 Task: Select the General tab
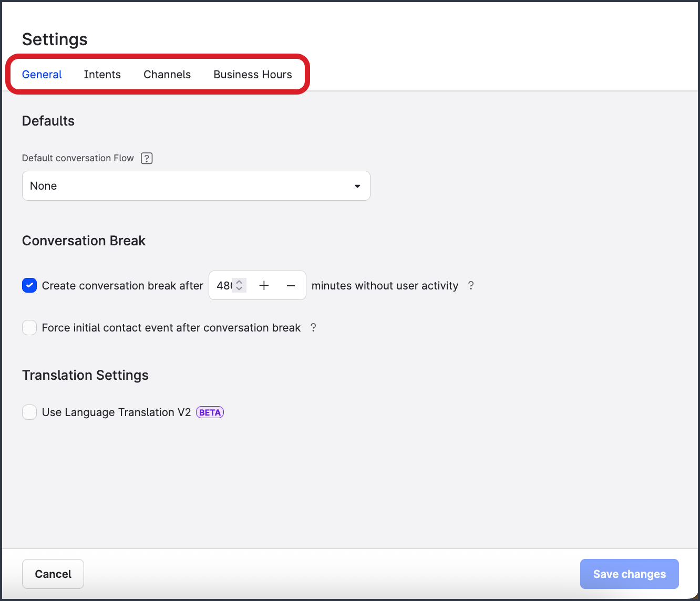42,74
